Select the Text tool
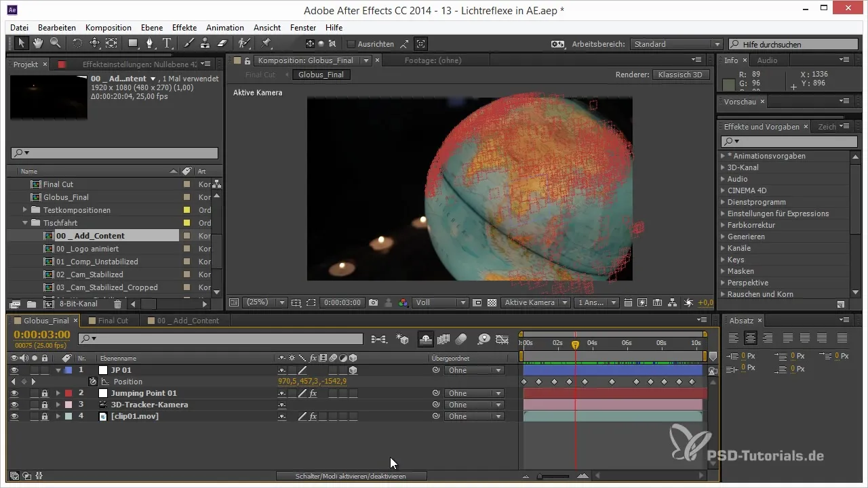This screenshot has width=868, height=488. tap(166, 43)
